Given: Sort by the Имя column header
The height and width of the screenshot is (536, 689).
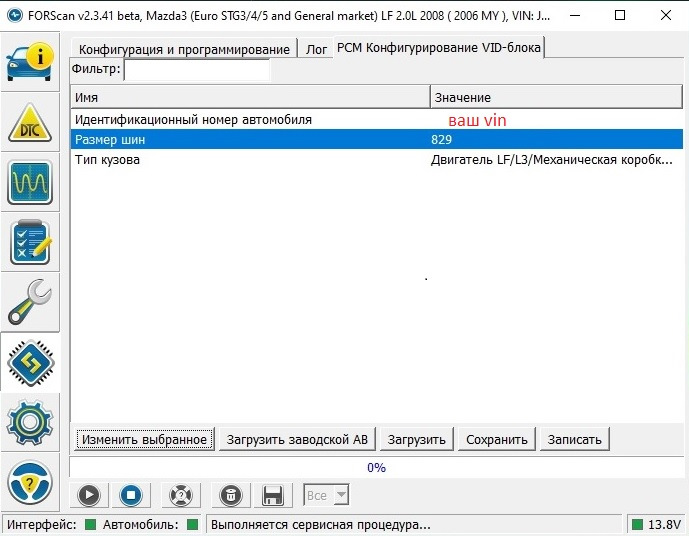Looking at the screenshot, I should (250, 97).
